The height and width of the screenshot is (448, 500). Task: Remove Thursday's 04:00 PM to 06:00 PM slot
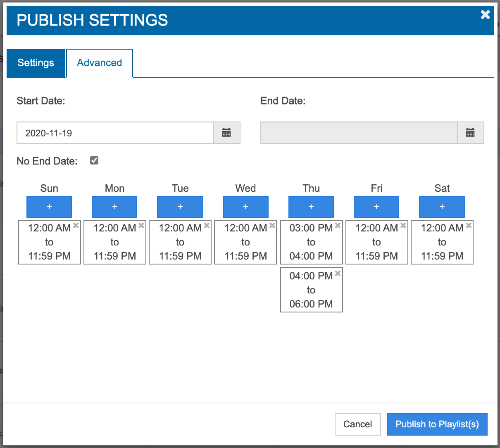pos(338,273)
